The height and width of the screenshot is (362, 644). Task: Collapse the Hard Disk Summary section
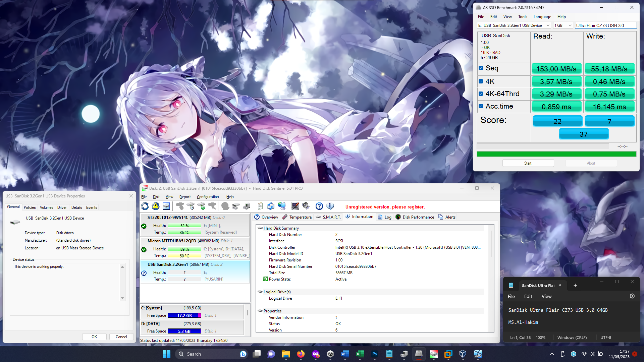[x=260, y=228]
